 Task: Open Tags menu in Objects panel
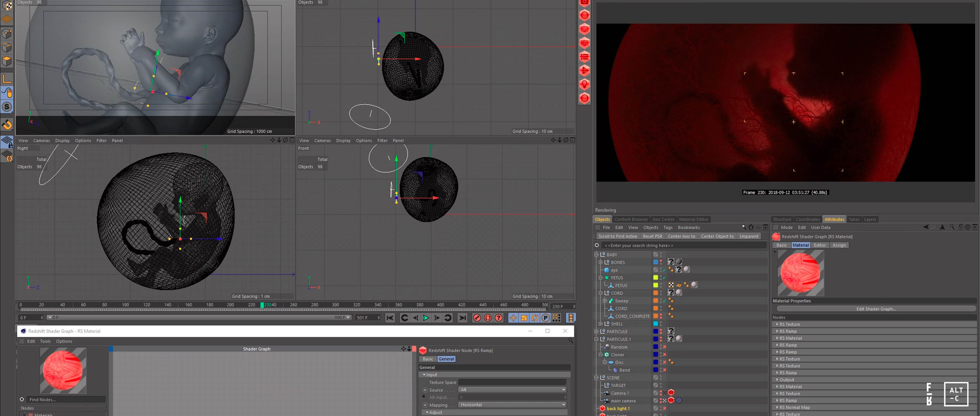(x=668, y=227)
